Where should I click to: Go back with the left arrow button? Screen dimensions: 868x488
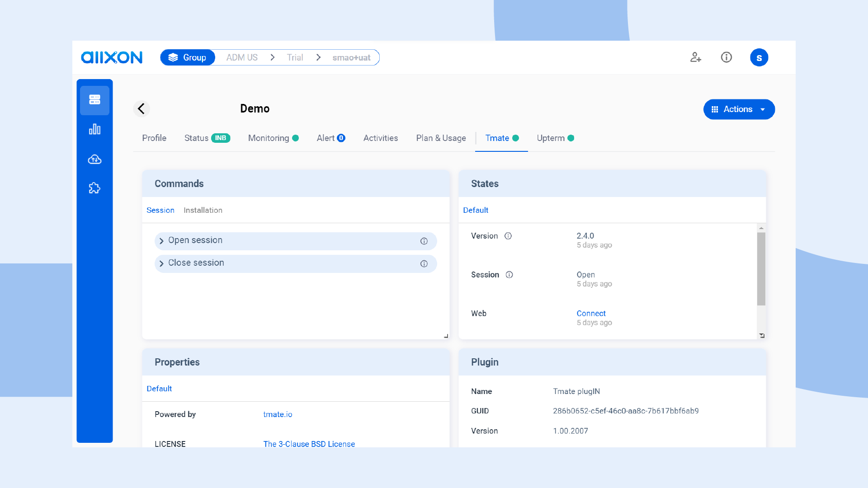142,109
